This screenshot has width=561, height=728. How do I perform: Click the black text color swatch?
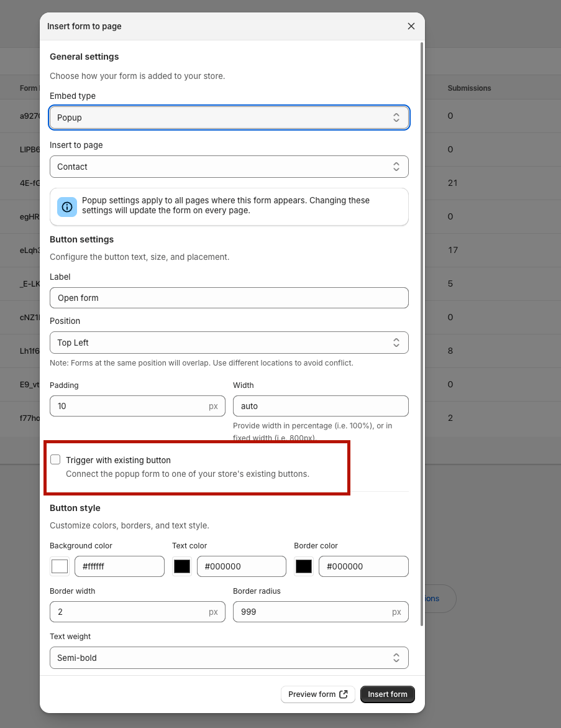(182, 566)
